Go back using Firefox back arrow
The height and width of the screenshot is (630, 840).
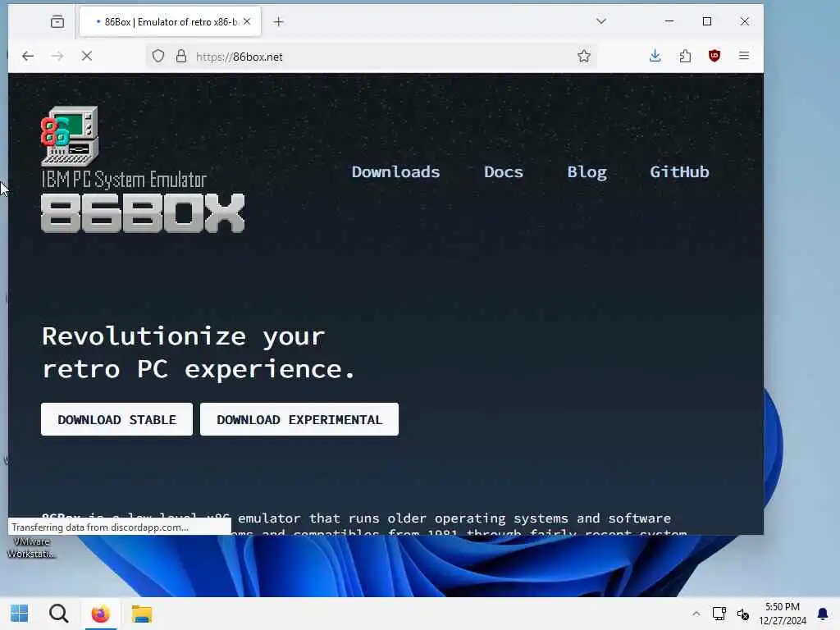(x=28, y=56)
